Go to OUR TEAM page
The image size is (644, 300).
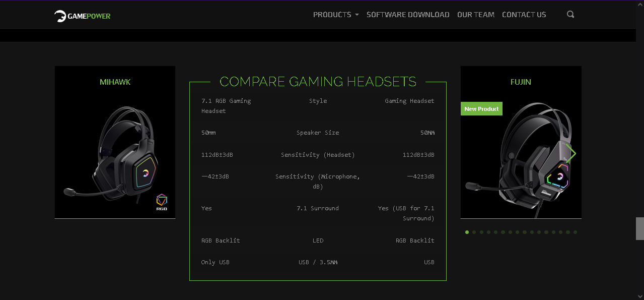tap(476, 15)
